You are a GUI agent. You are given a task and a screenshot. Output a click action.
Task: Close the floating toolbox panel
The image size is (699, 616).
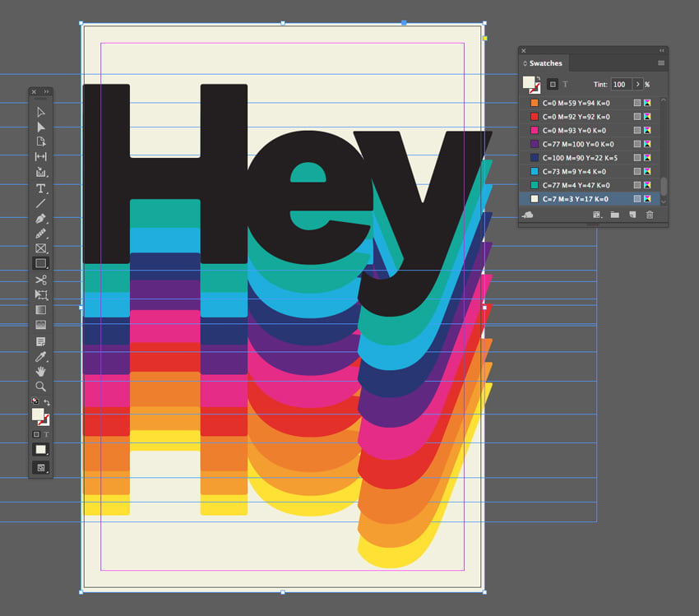click(34, 92)
